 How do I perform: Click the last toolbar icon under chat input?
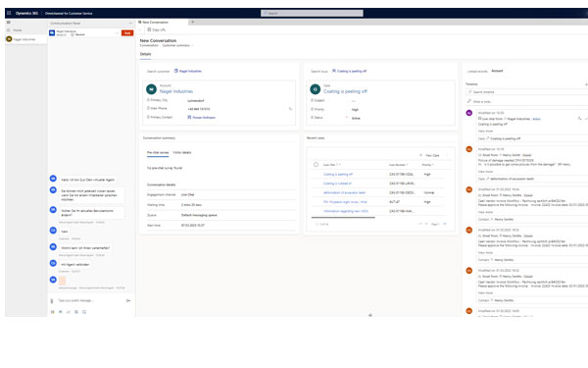(84, 312)
